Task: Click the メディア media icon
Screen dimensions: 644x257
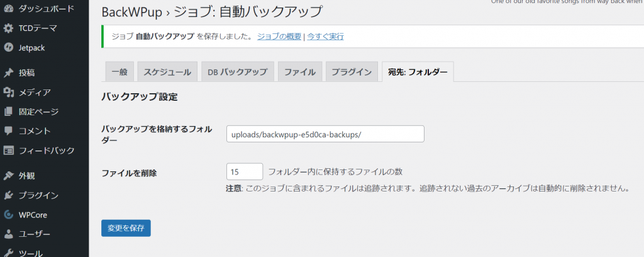Action: coord(8,92)
